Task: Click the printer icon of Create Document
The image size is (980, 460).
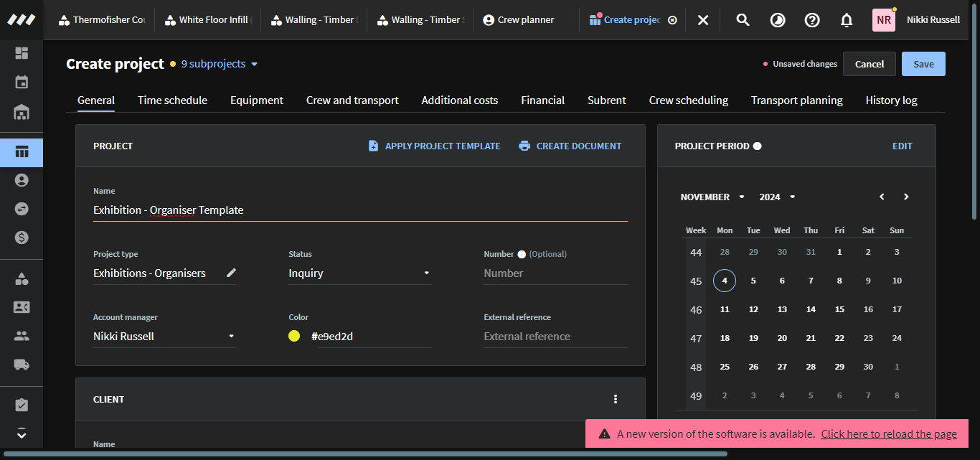Action: (524, 146)
